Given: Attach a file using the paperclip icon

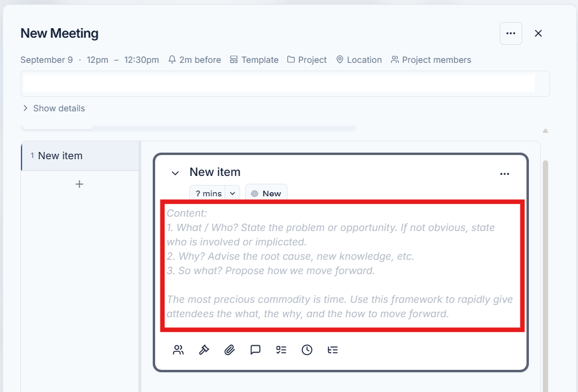Looking at the screenshot, I should coord(229,350).
